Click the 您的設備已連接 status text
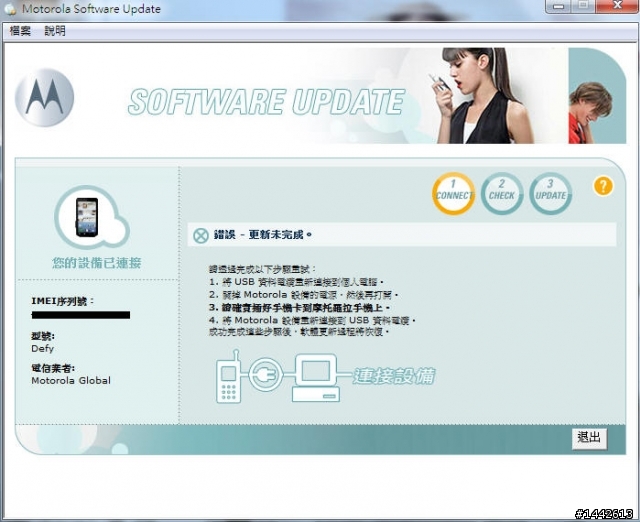 pos(97,263)
